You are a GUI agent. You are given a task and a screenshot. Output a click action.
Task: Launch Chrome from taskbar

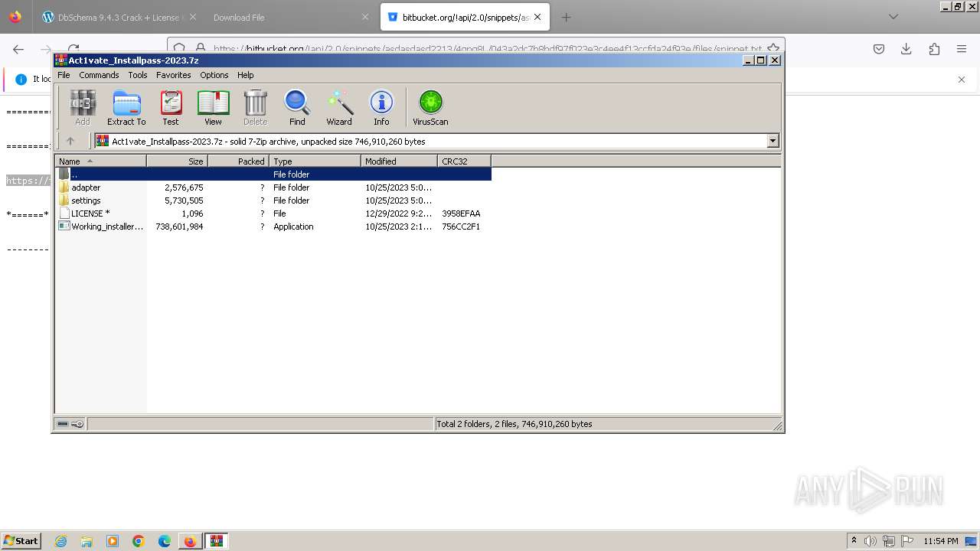139,541
